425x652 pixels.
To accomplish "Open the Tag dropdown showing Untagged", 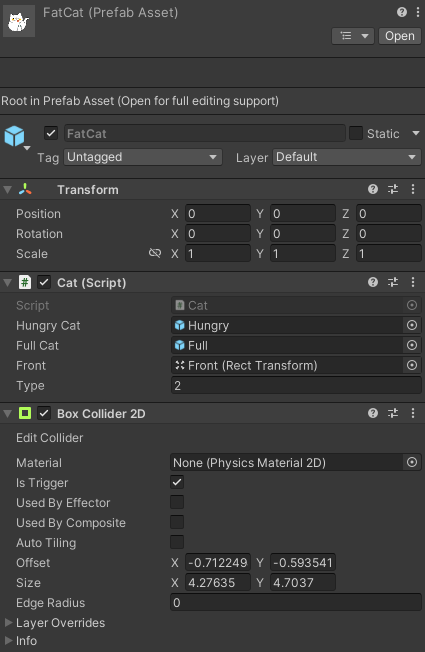I will 143,157.
